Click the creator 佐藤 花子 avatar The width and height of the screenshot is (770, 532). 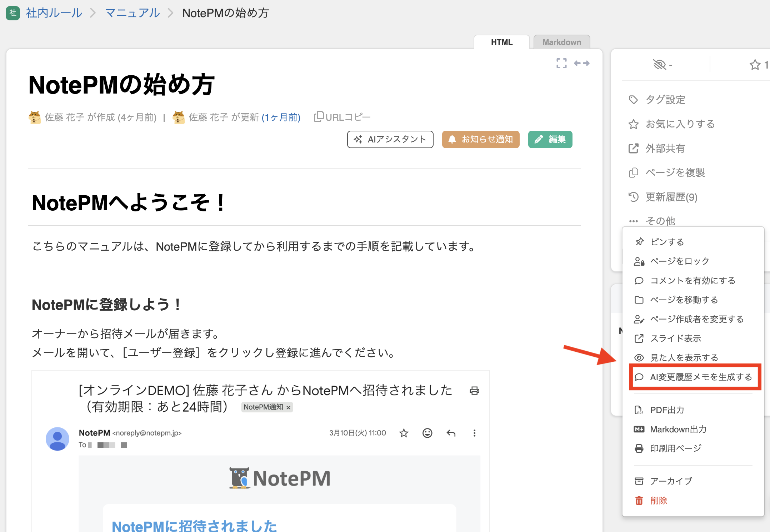[x=35, y=117]
